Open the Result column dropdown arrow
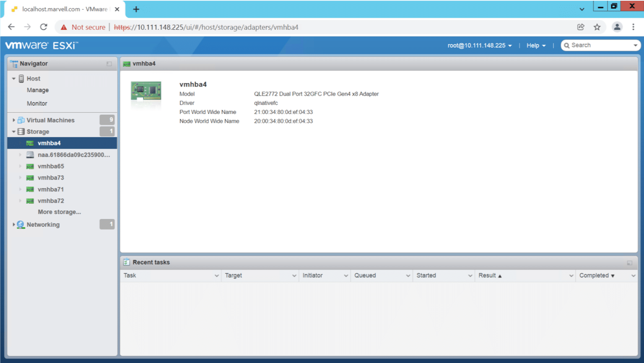 571,275
